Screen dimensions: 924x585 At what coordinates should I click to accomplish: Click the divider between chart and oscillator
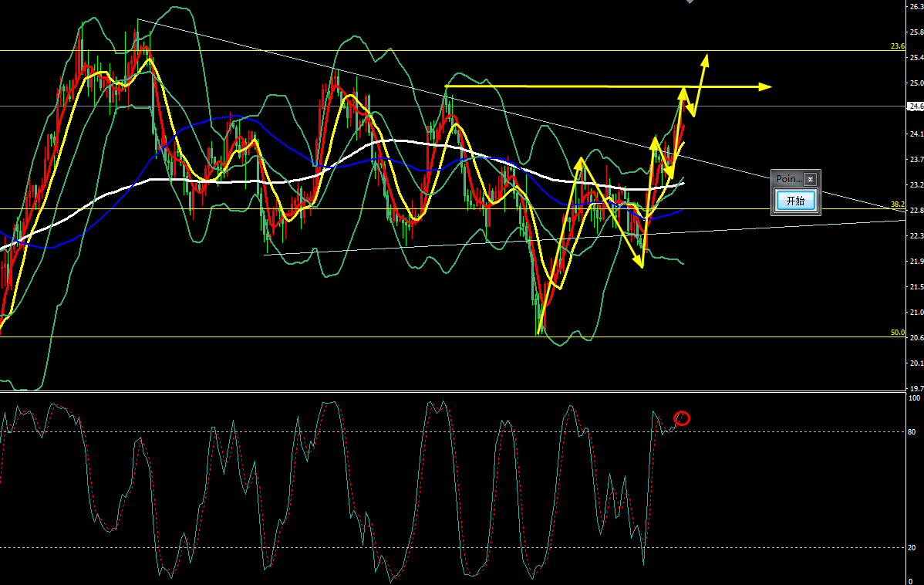(454, 391)
